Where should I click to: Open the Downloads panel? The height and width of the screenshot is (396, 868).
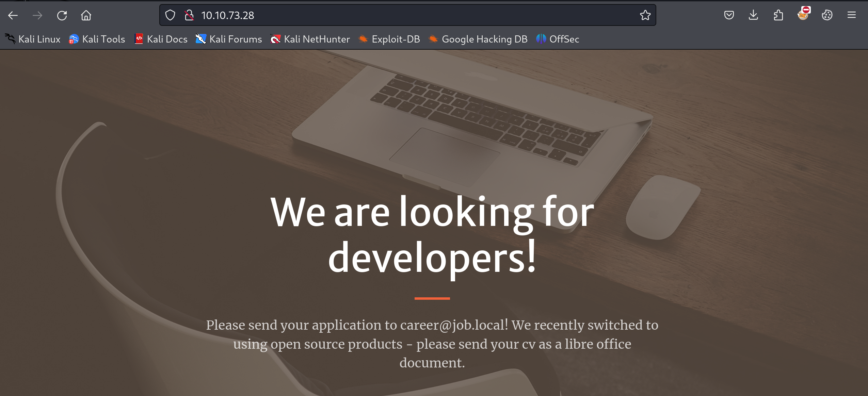click(753, 15)
